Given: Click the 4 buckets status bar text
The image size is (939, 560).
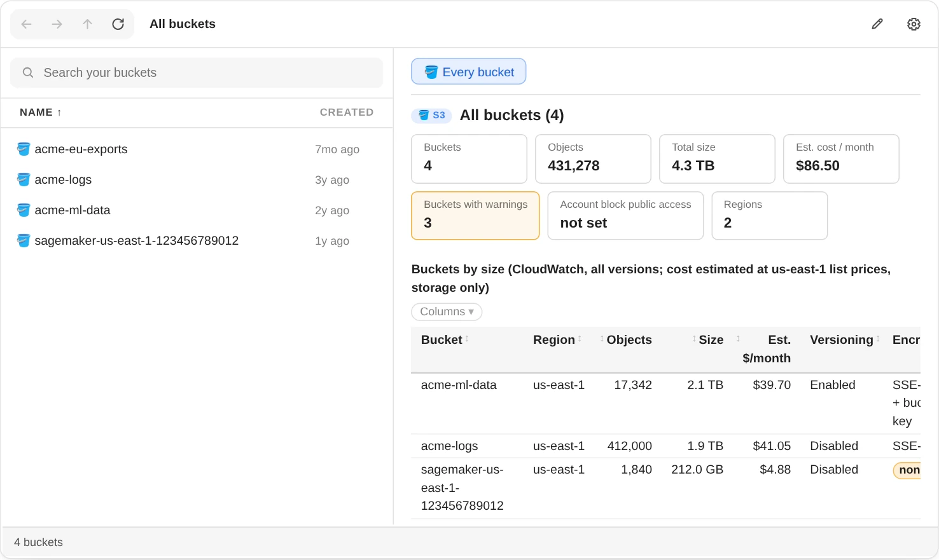Looking at the screenshot, I should pyautogui.click(x=38, y=543).
